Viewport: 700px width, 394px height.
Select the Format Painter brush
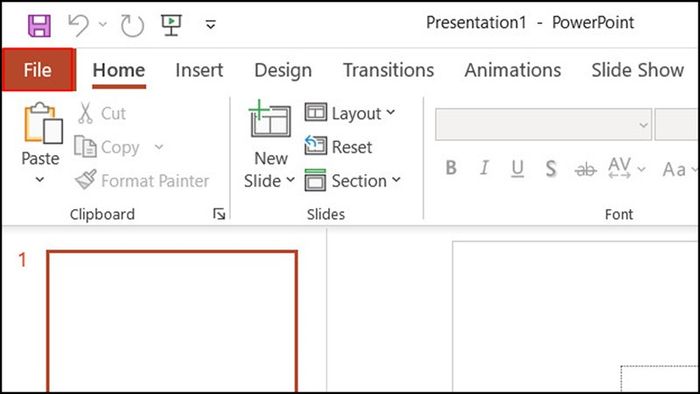click(142, 180)
